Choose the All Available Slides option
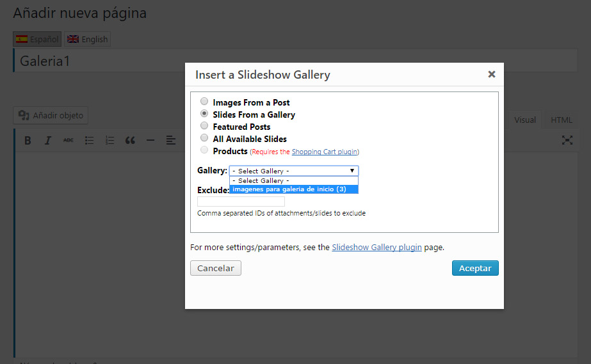591x364 pixels. pos(204,138)
